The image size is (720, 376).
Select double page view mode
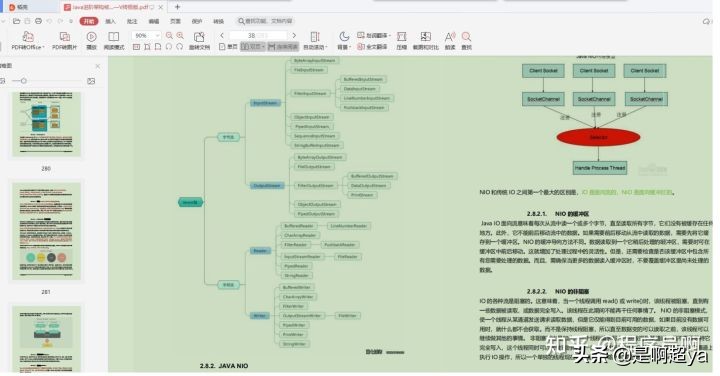[253, 47]
